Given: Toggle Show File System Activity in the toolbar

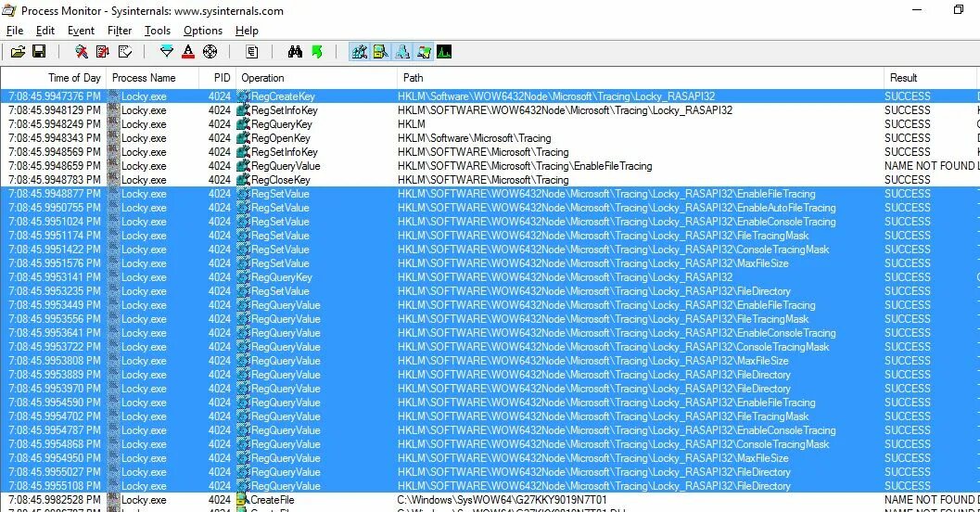Looking at the screenshot, I should [x=381, y=52].
